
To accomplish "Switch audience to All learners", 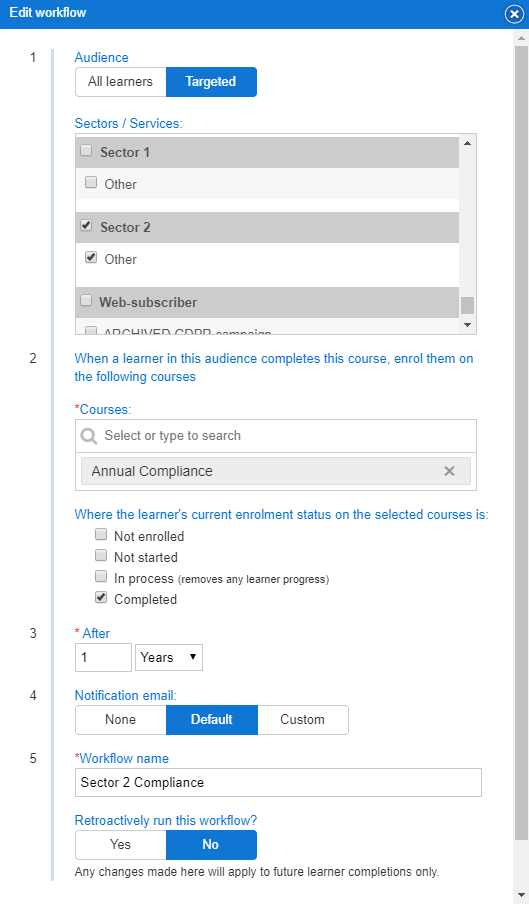I will point(120,82).
